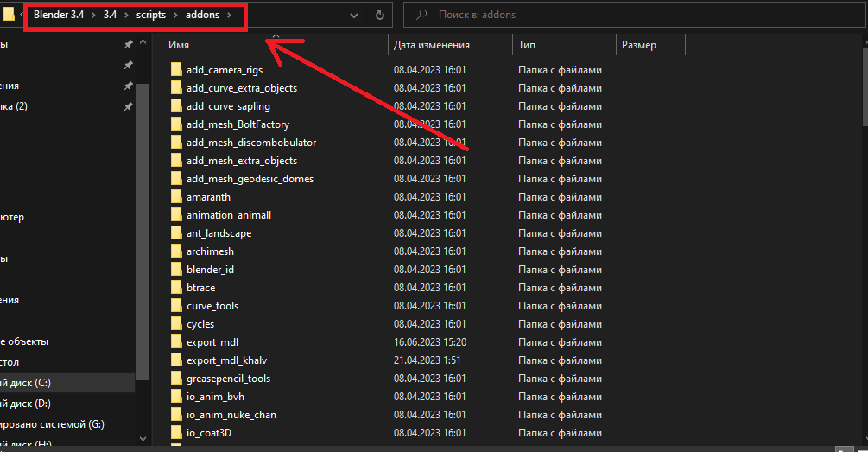868x452 pixels.
Task: Select the add_mesh_geodesic_domes folder icon
Action: [x=176, y=178]
